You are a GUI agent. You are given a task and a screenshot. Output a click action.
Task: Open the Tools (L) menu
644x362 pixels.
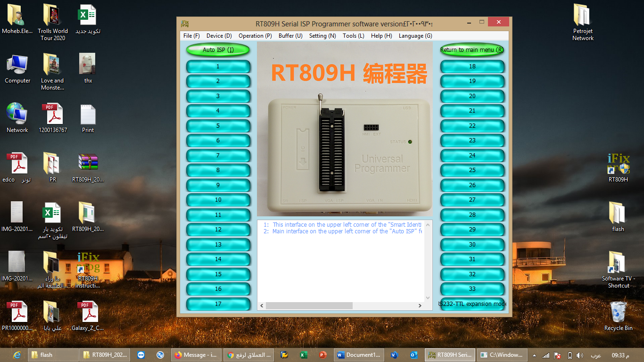point(354,36)
